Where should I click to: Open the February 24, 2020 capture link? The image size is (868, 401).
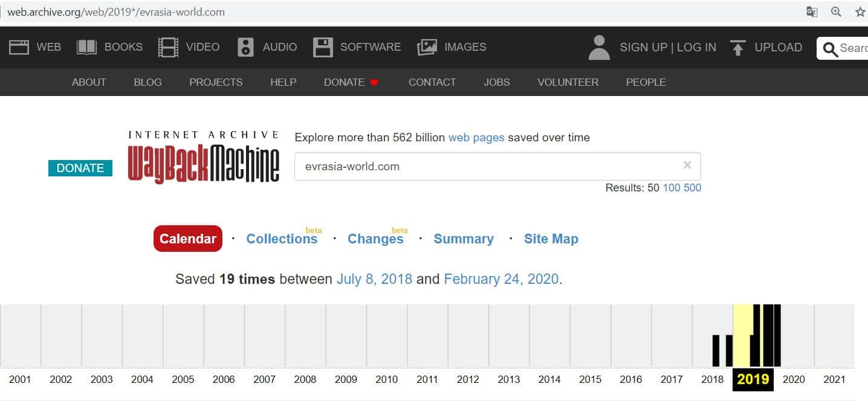coord(501,279)
